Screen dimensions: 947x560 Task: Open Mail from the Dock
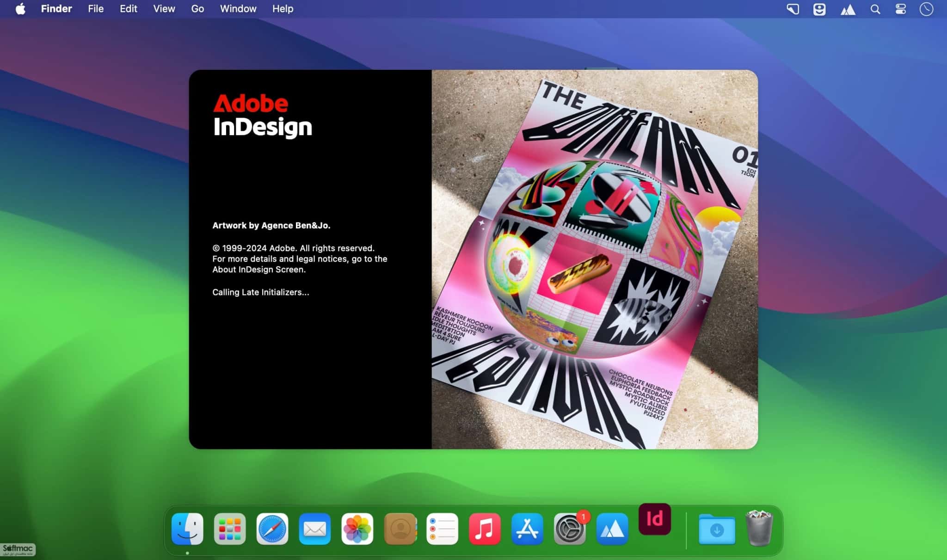pos(315,529)
